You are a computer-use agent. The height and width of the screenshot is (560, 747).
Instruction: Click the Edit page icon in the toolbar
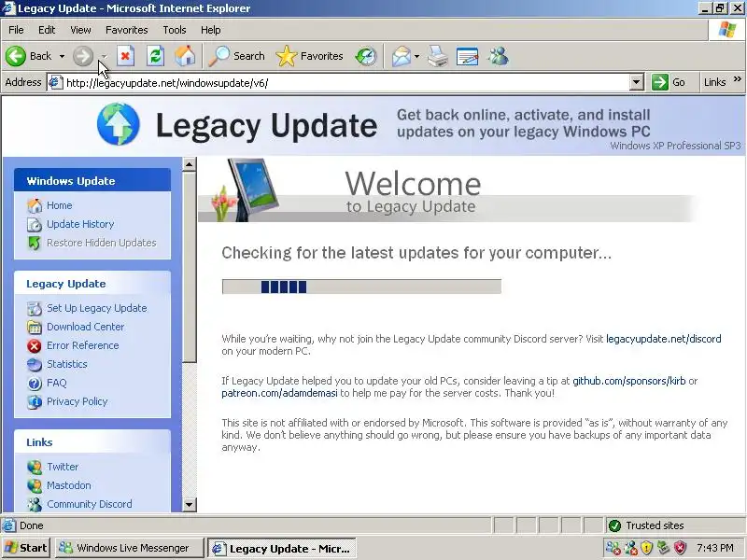tap(468, 56)
